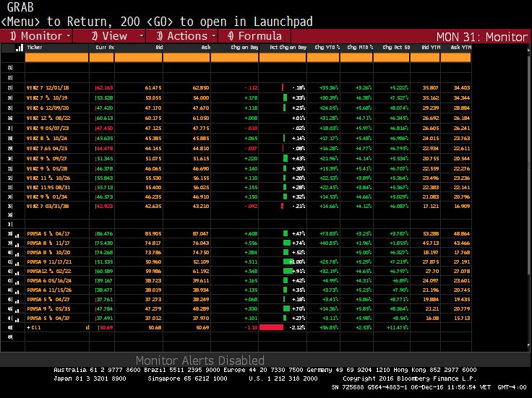Screen dimensions: 532x398
Task: Select the VENZ 7 12/01/18 ticker
Action: tap(48, 88)
